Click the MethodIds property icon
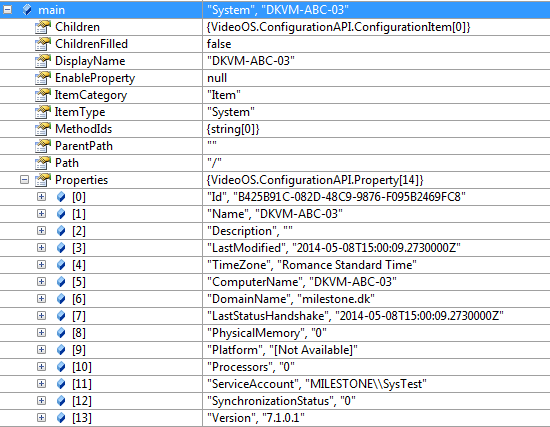 coord(43,129)
